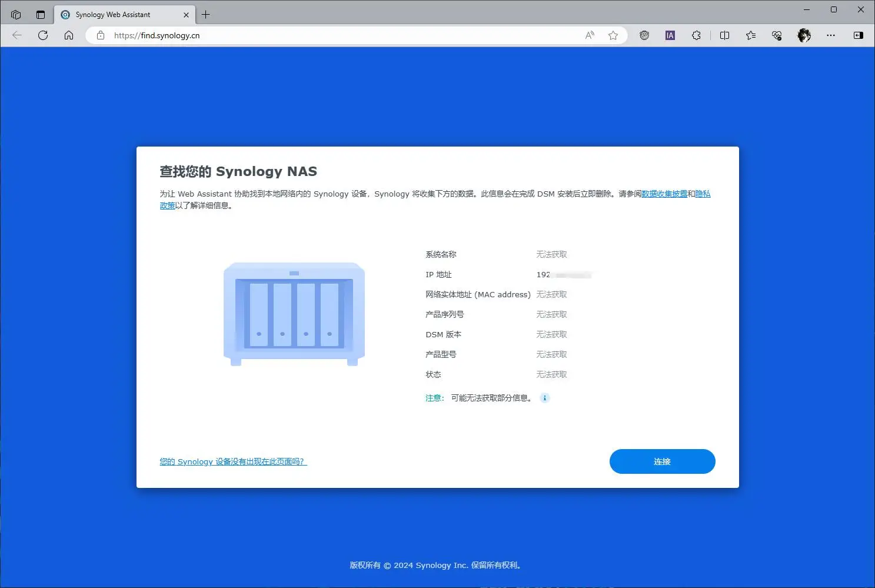Screen dimensions: 875x588
Task: Click the IP 地址 value starting with 192
Action: (x=564, y=275)
